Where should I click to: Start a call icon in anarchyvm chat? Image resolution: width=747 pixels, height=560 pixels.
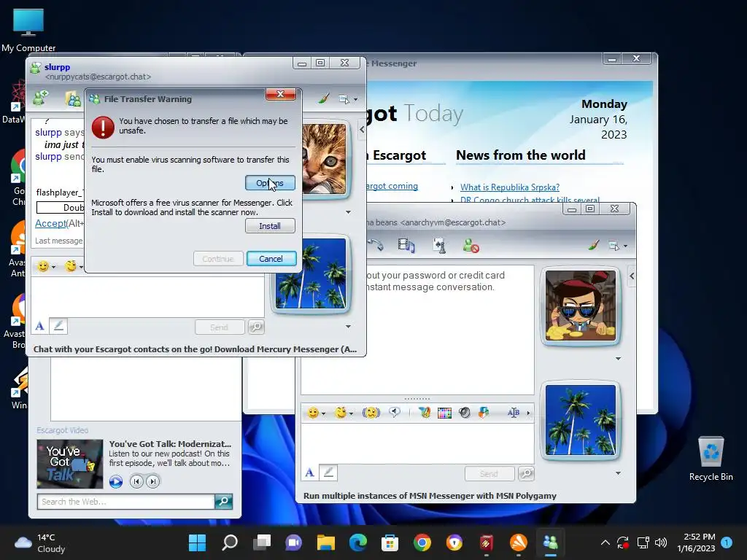(x=376, y=245)
